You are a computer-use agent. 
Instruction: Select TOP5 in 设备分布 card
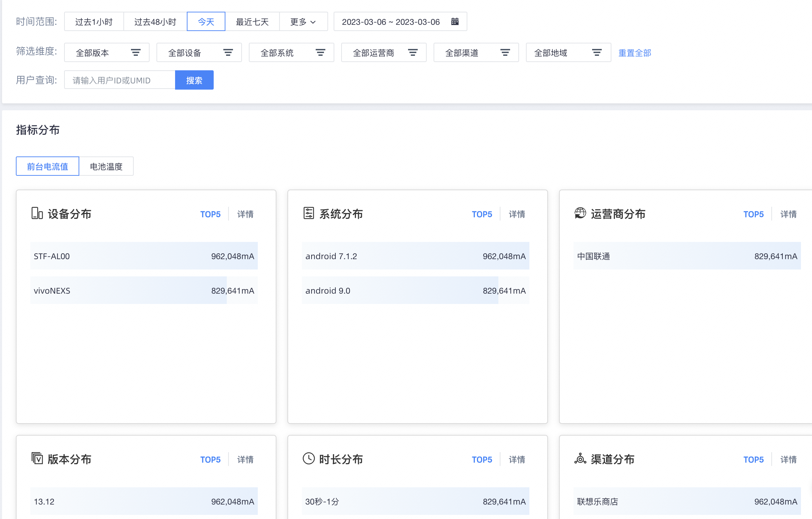point(210,214)
